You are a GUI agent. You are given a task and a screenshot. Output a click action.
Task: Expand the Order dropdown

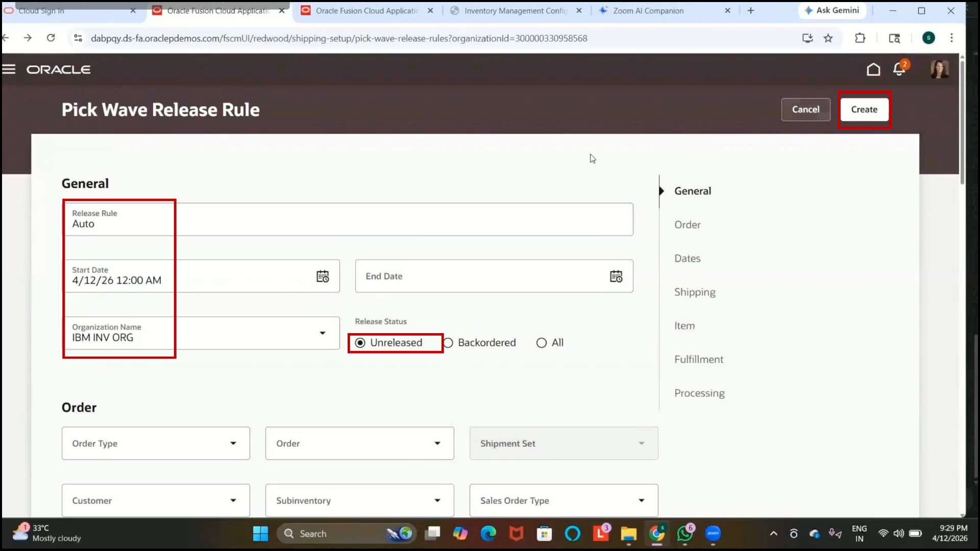point(437,443)
